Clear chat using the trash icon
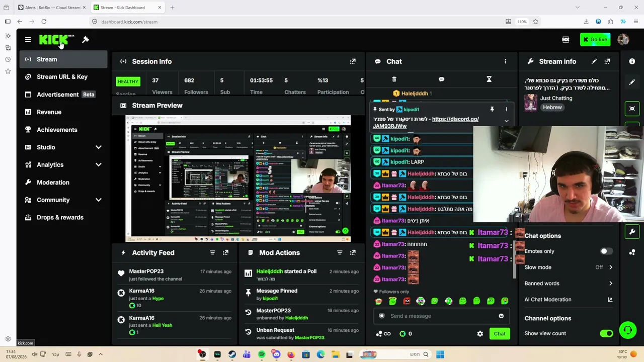This screenshot has width=644, height=362. click(x=394, y=79)
